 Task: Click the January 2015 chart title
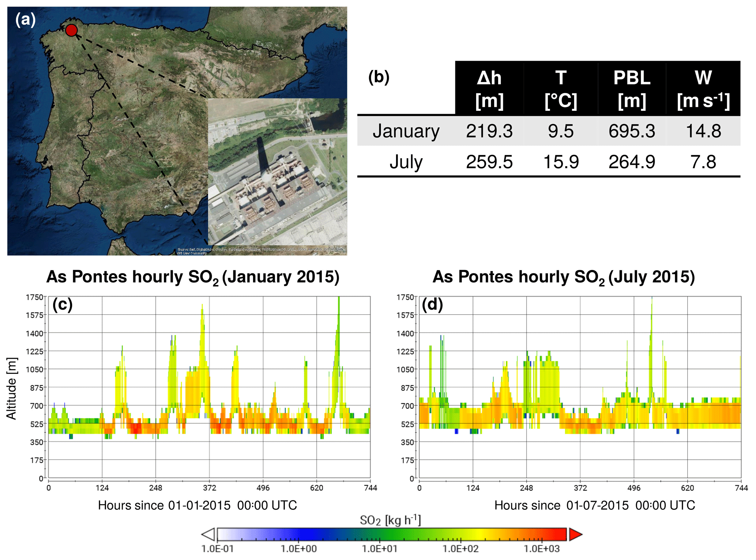pos(193,277)
